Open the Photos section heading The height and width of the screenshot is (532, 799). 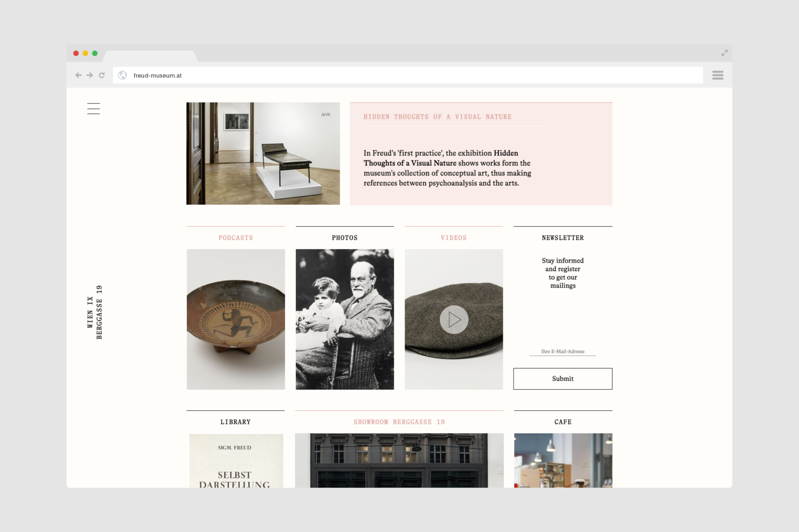pyautogui.click(x=345, y=238)
